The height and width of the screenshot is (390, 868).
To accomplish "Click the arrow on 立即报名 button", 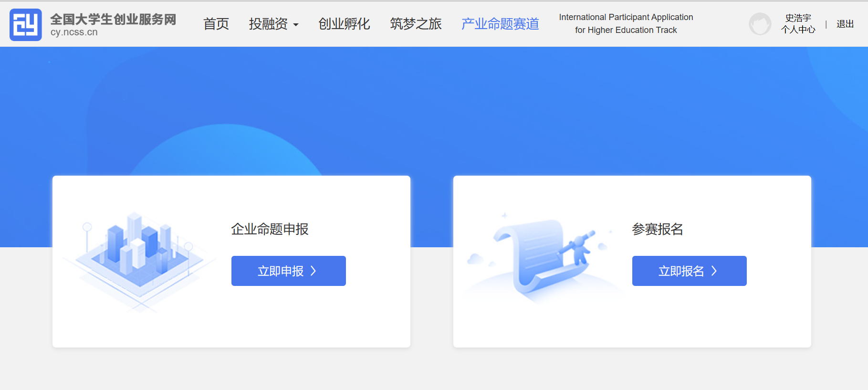I will [714, 271].
